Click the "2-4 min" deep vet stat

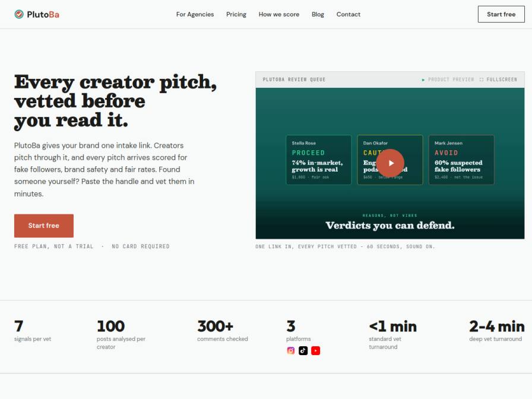(x=497, y=327)
